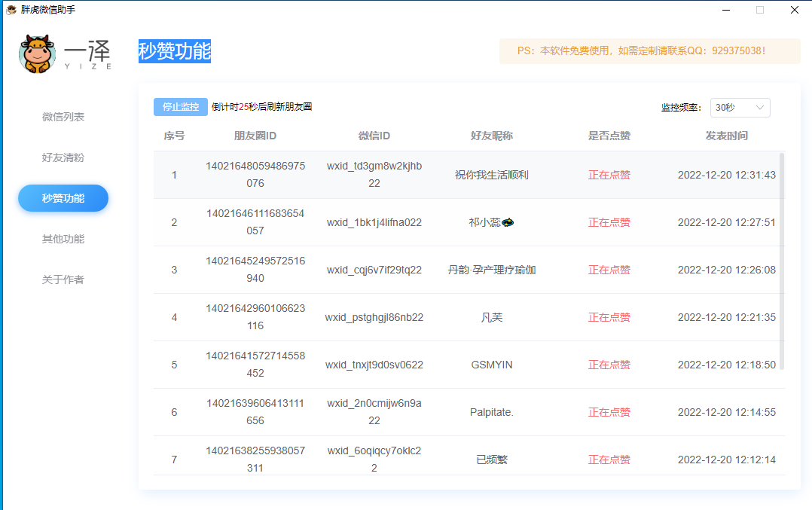Open the 微信列表 sidebar entry
812x510 pixels.
tap(63, 117)
